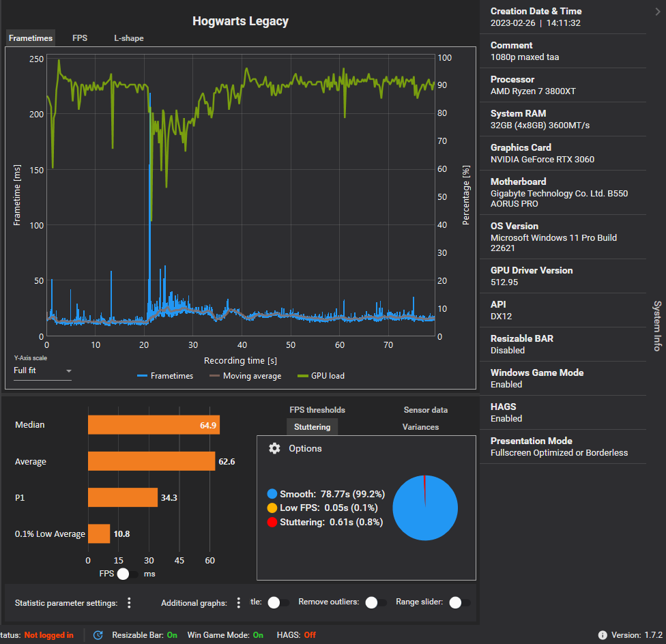Click the Hogwarts Legacy chart title
Viewport: 666px width, 644px height.
[x=240, y=21]
